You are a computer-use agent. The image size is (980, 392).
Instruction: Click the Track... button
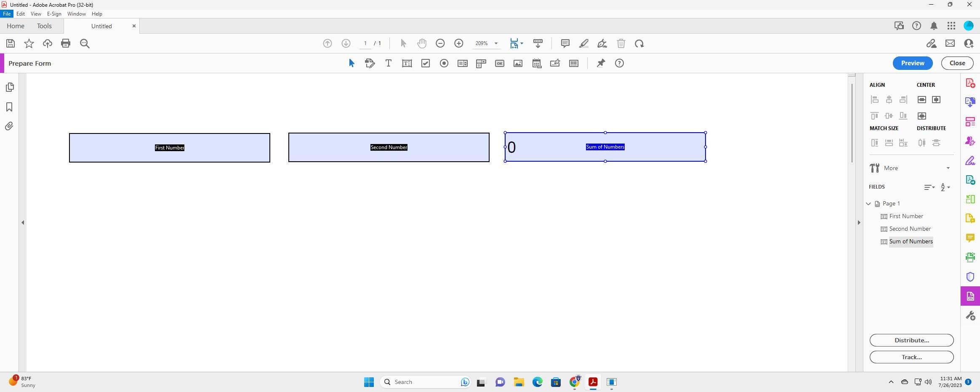(912, 357)
